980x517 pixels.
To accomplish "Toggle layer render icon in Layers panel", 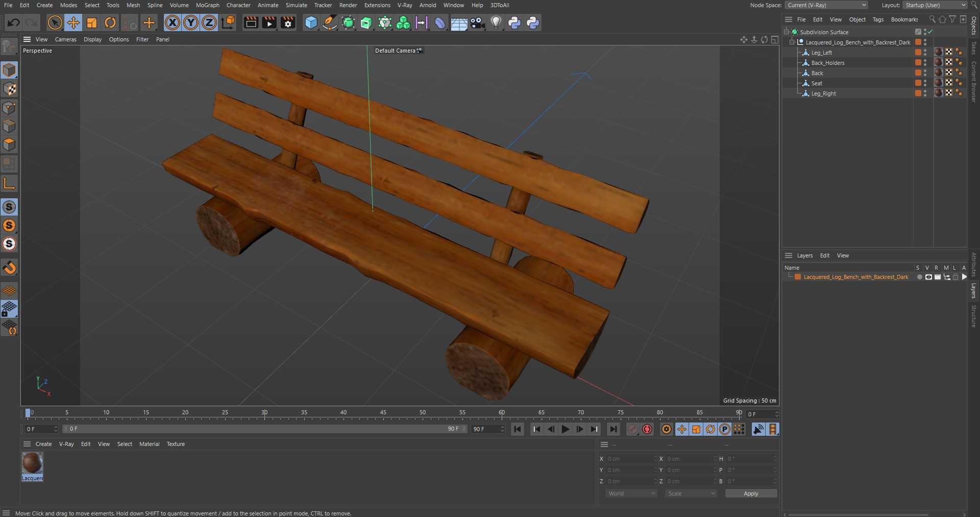I will [x=938, y=277].
